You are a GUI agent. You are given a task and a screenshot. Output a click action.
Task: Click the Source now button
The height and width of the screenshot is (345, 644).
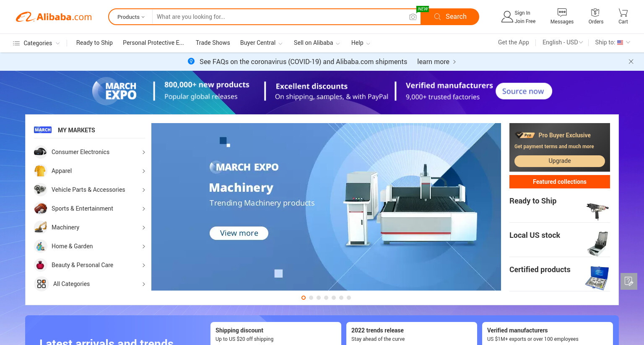click(x=524, y=91)
